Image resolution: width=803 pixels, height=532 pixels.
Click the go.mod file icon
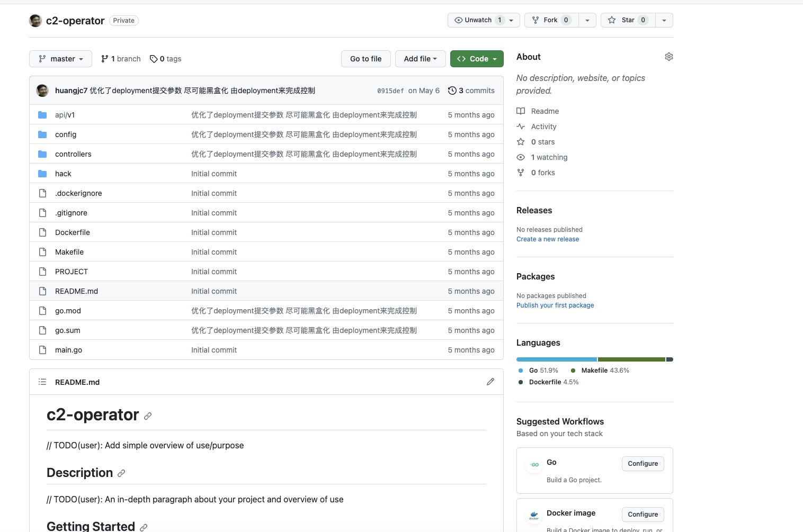coord(42,311)
